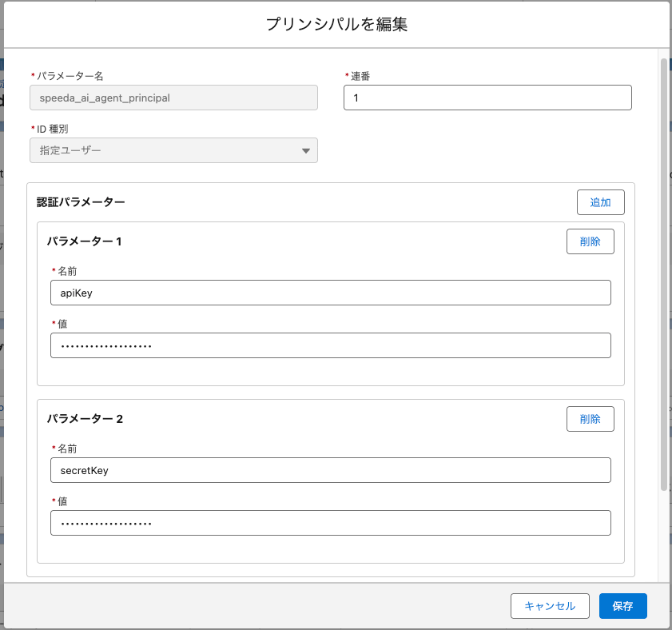Click the 連番 field label
The image size is (672, 630).
pos(360,76)
